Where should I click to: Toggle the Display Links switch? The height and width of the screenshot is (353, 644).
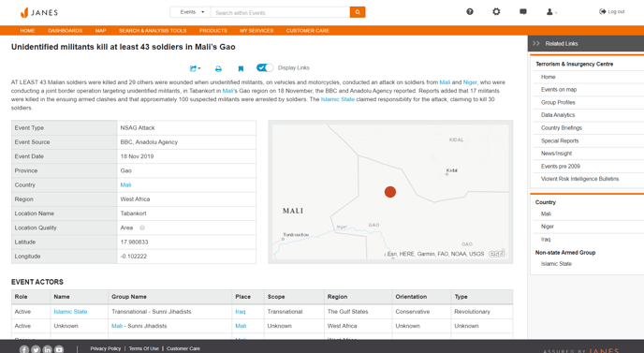pyautogui.click(x=265, y=67)
